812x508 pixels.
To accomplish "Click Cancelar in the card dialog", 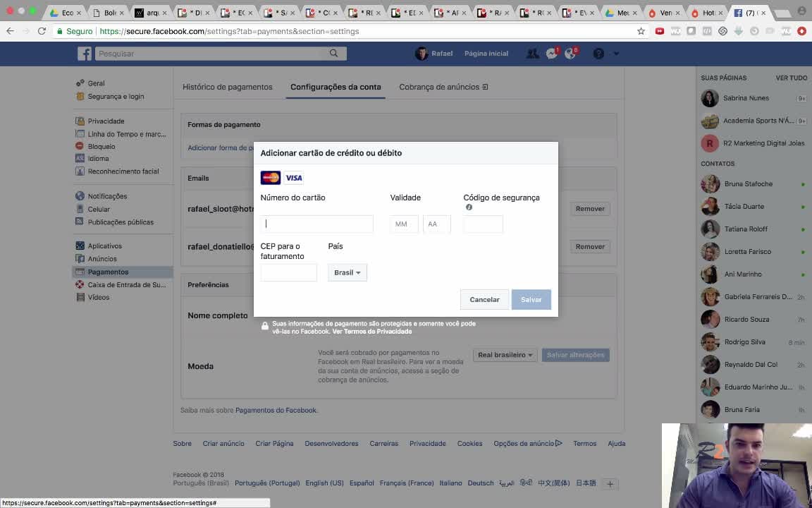I will (x=484, y=300).
